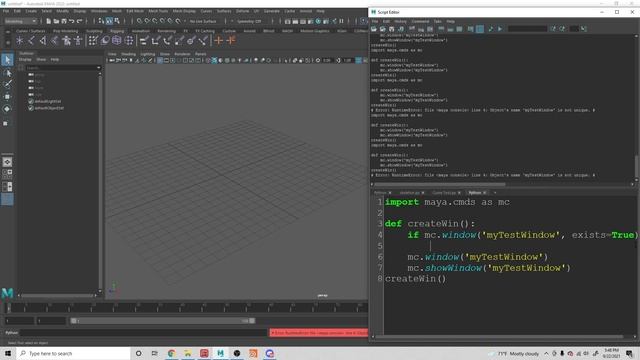
Task: Click the Script Editor history horizontal scrollbar
Action: (440, 184)
